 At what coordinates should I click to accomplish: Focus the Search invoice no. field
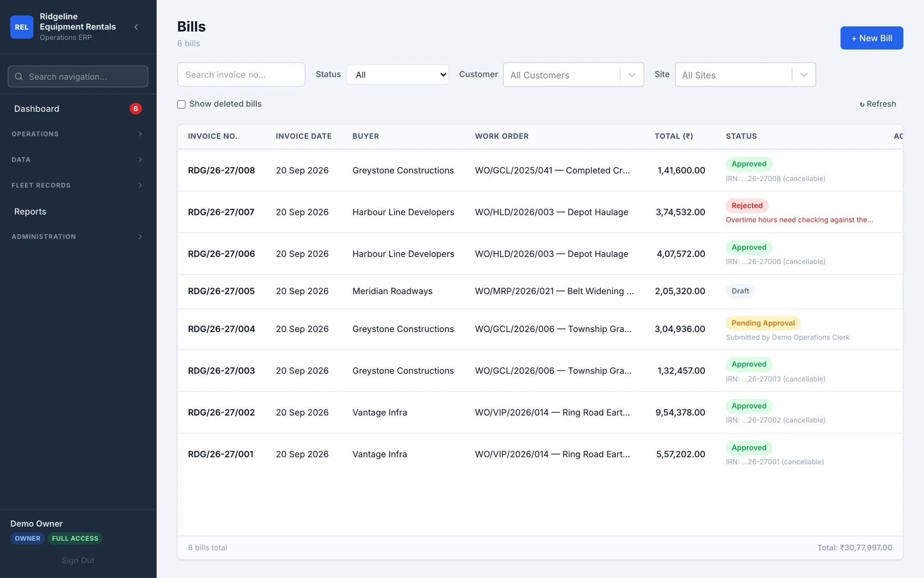pyautogui.click(x=241, y=74)
